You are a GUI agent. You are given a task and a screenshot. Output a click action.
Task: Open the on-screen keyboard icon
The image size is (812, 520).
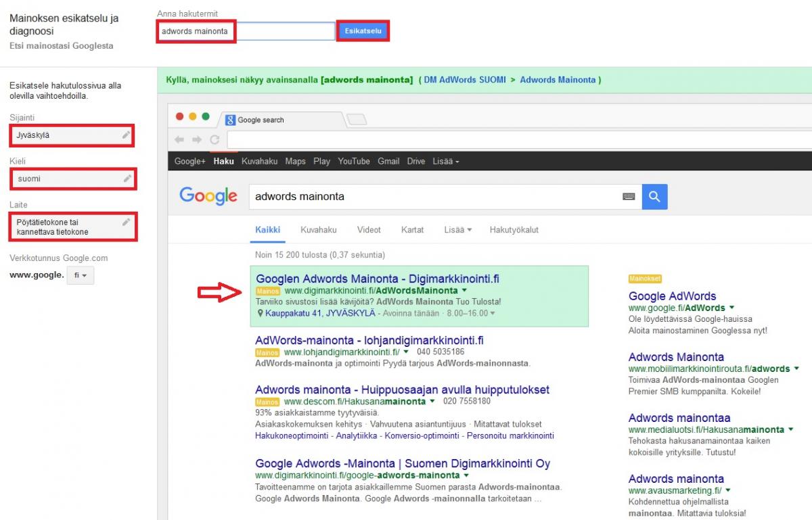629,197
